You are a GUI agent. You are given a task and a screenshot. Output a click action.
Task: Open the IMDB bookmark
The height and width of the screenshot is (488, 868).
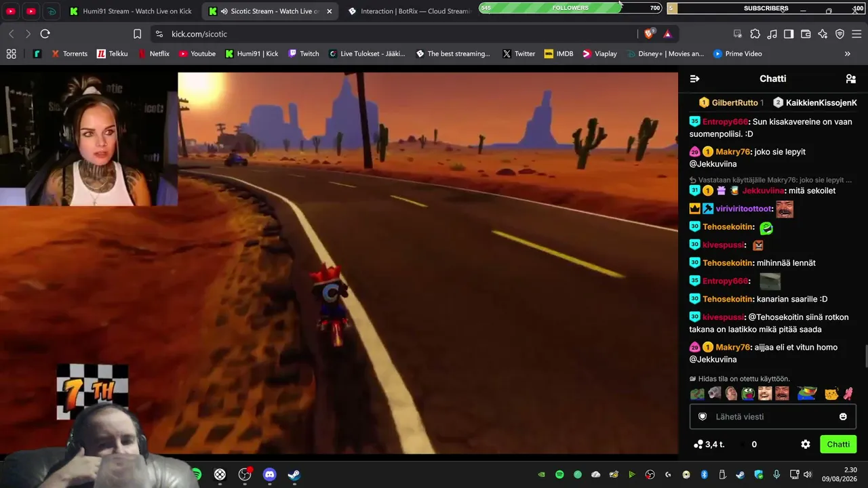[558, 54]
